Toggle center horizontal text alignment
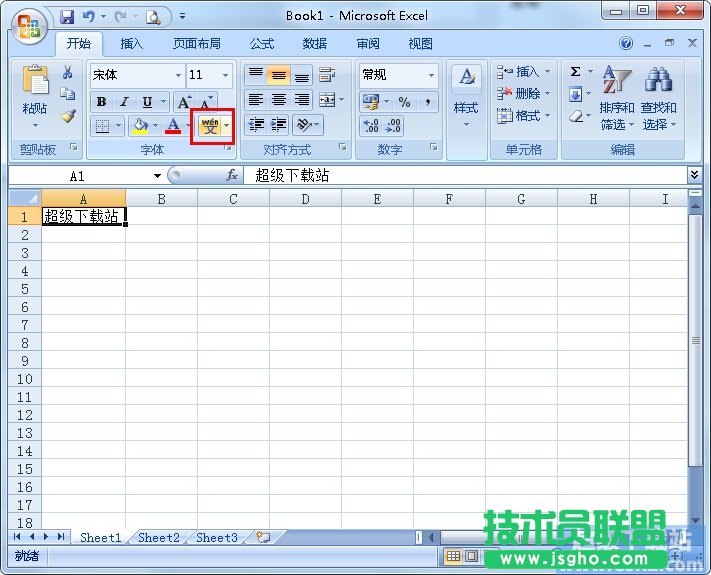Image resolution: width=711 pixels, height=575 pixels. [x=279, y=101]
